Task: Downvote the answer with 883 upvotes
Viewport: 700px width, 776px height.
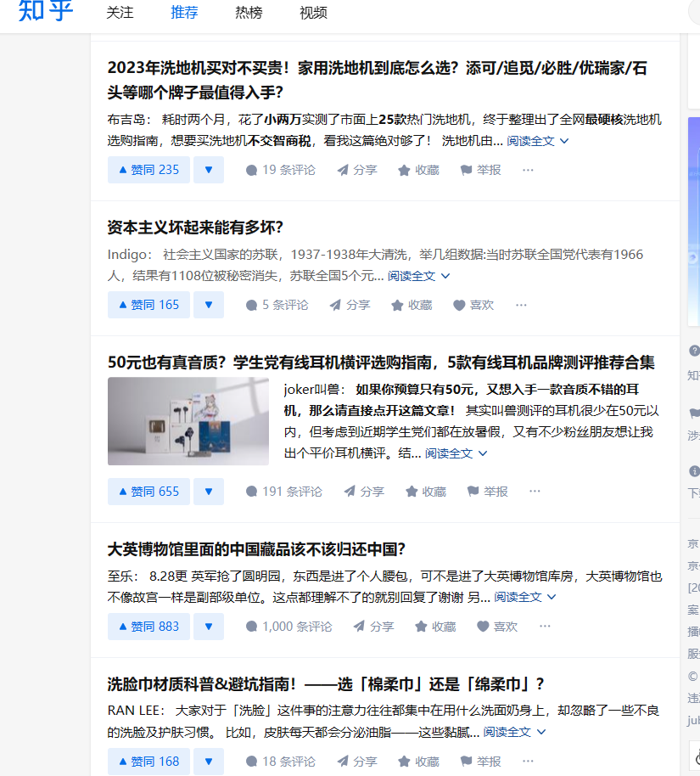Action: (x=208, y=627)
